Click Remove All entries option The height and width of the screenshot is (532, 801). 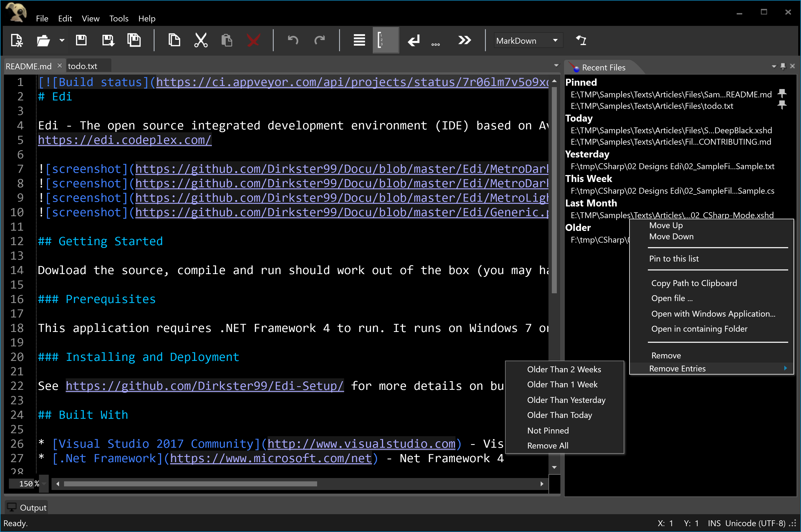coord(547,445)
